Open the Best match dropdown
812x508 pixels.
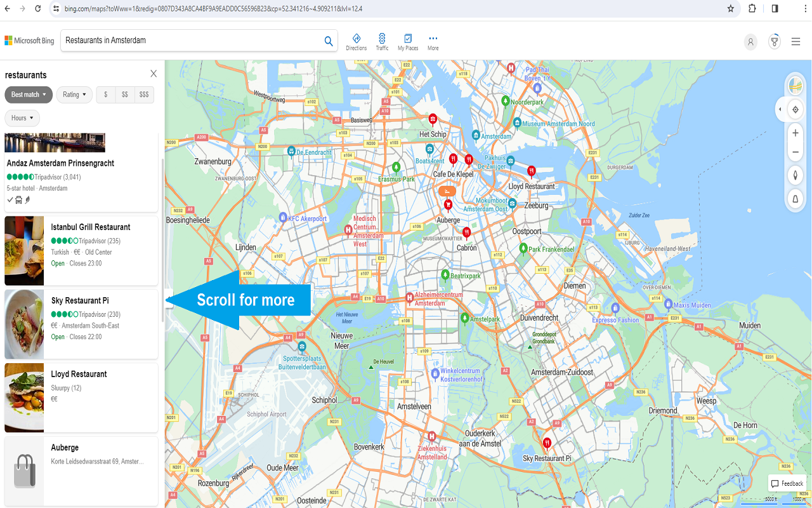click(28, 95)
